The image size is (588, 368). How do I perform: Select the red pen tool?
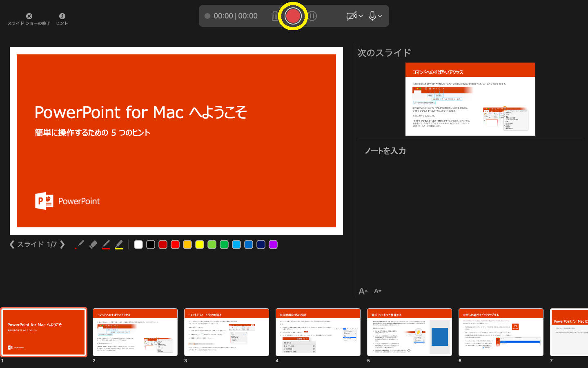tap(106, 245)
